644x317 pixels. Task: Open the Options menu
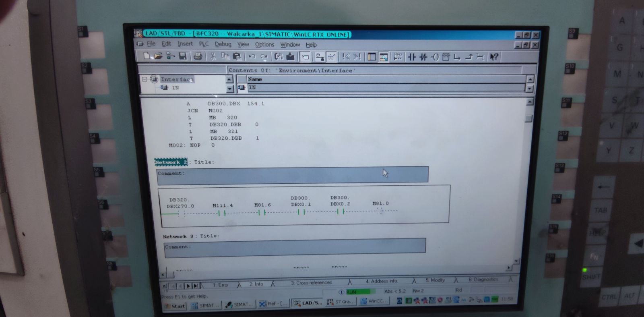point(264,44)
